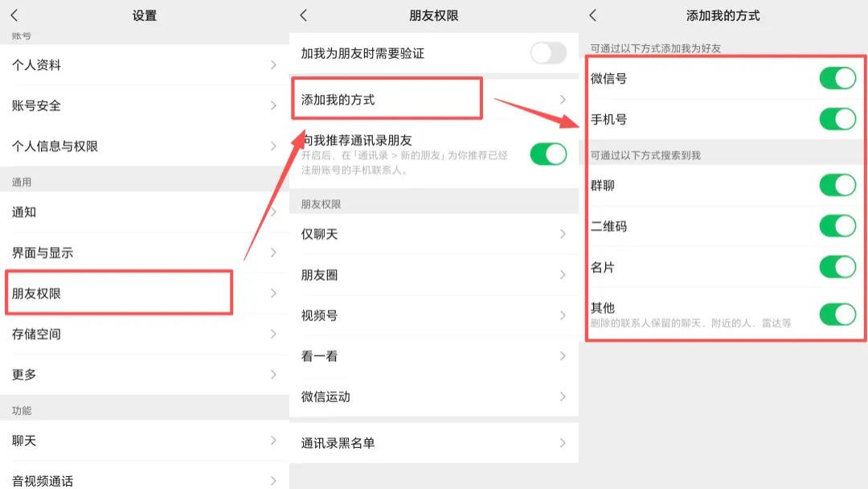Turn off the 手机号 add-me toggle
Image resolution: width=868 pixels, height=489 pixels.
pos(838,118)
